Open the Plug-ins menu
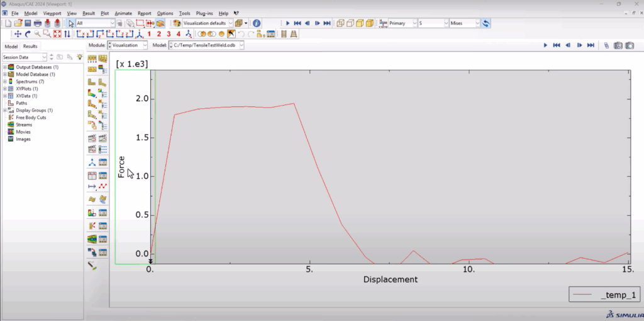 point(204,13)
